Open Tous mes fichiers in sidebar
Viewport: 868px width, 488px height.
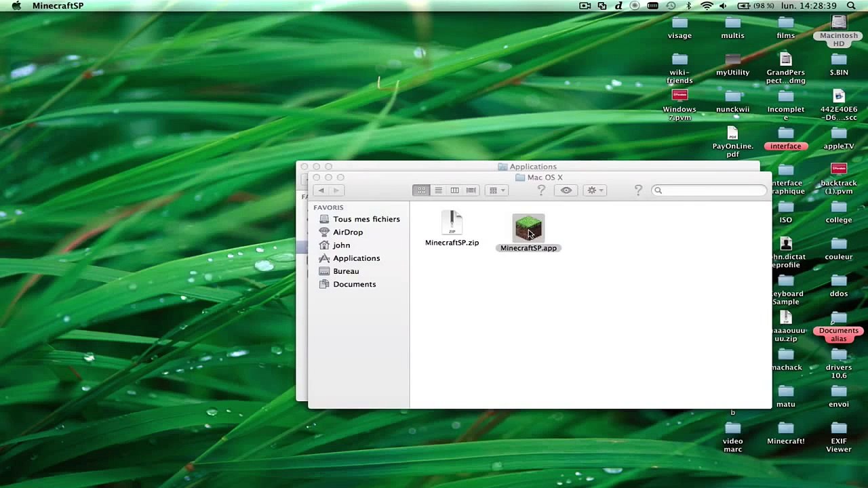coord(359,219)
